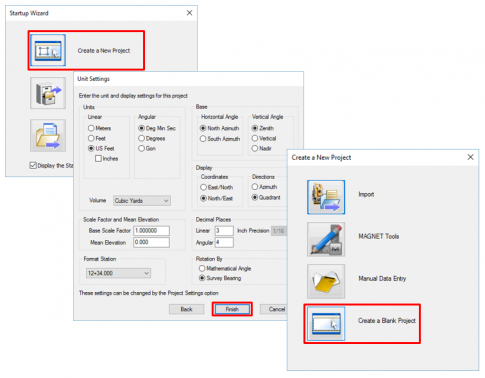Click the Create a New Project icon
Screen dimensions: 485x378
(x=48, y=50)
